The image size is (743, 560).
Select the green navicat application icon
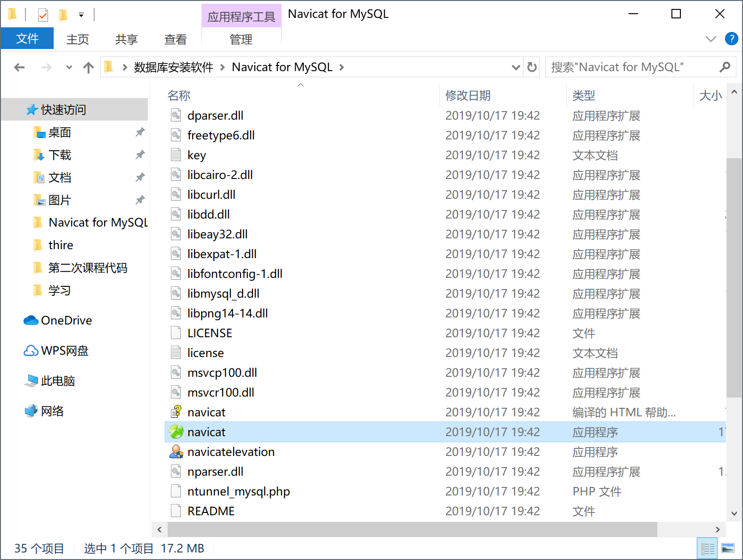pos(176,431)
